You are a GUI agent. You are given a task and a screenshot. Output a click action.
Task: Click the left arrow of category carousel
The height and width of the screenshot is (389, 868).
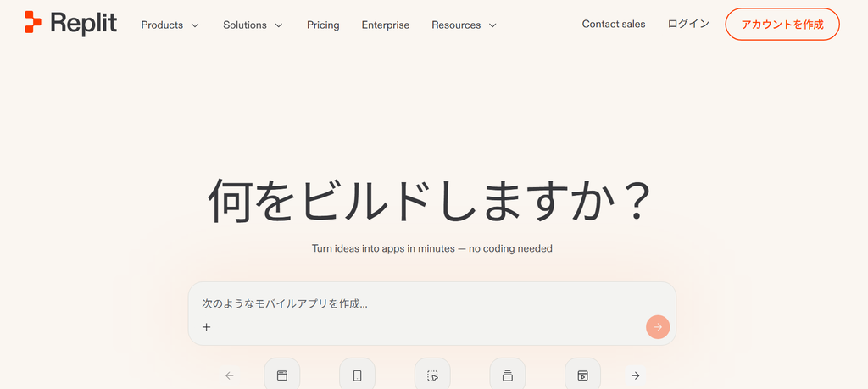[x=230, y=375]
